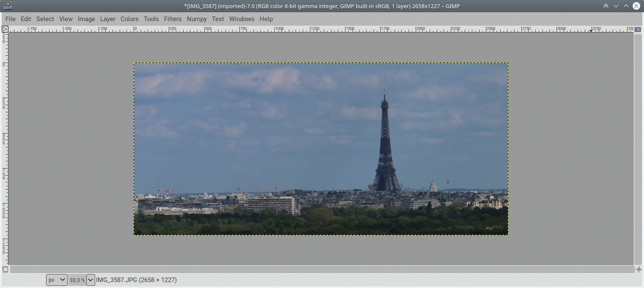Open the Layer menu
Viewport: 644px width, 288px height.
pos(108,19)
